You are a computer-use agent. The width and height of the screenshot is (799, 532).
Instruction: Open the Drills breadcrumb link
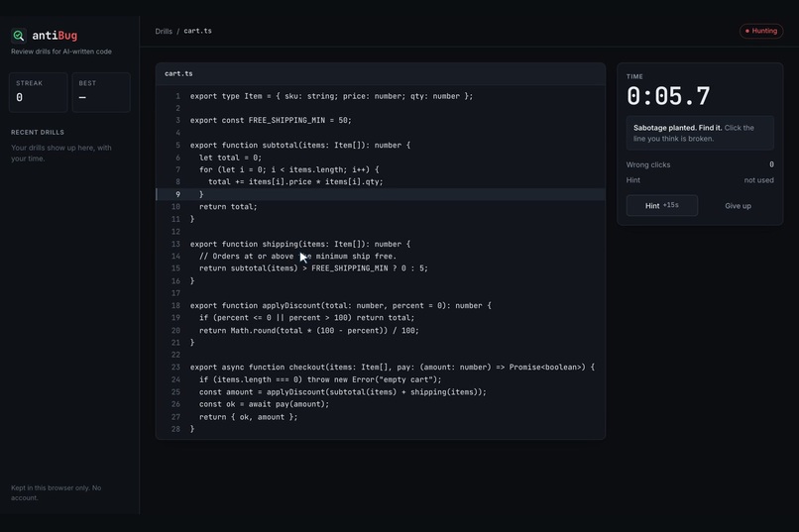coord(164,31)
